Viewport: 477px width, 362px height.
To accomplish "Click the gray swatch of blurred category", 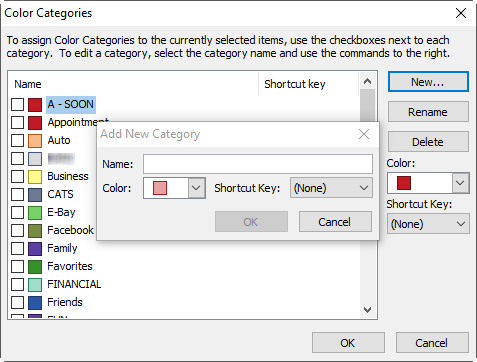I will coord(35,158).
